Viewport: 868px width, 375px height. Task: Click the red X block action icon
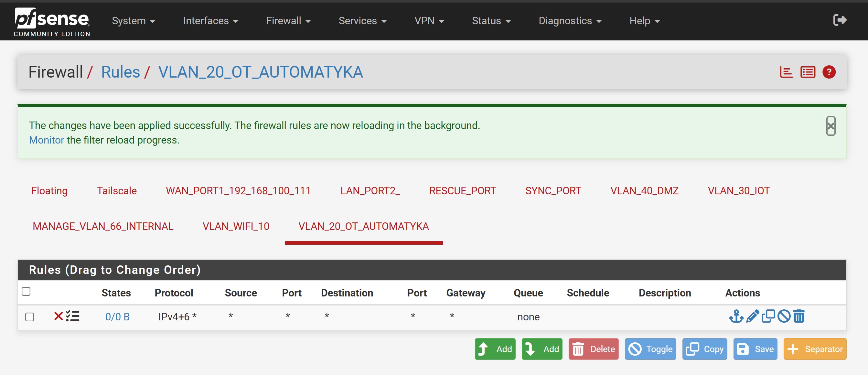[58, 316]
